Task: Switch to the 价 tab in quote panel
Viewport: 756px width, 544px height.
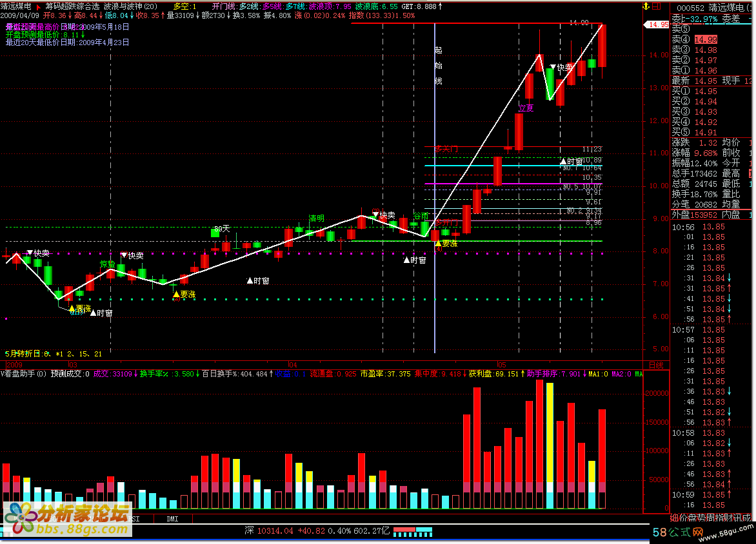Action: pos(682,518)
